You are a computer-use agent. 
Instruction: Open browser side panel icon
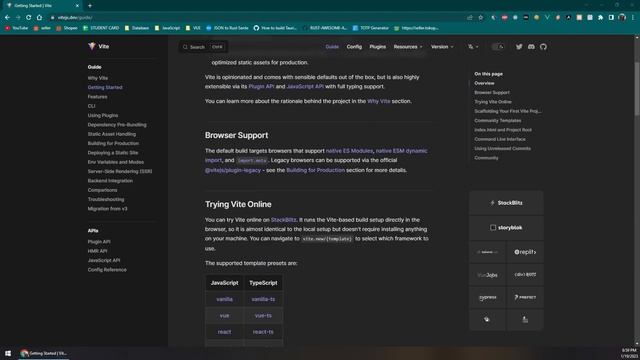pos(611,18)
